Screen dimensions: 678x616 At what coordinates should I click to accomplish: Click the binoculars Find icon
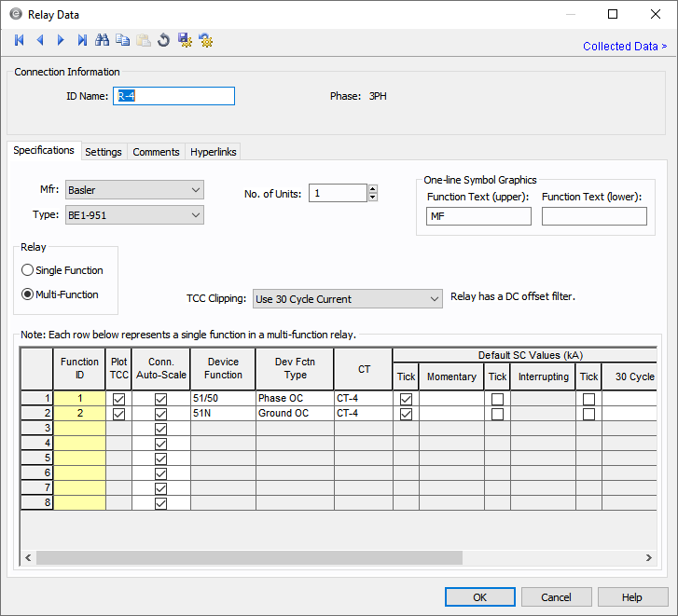(103, 40)
